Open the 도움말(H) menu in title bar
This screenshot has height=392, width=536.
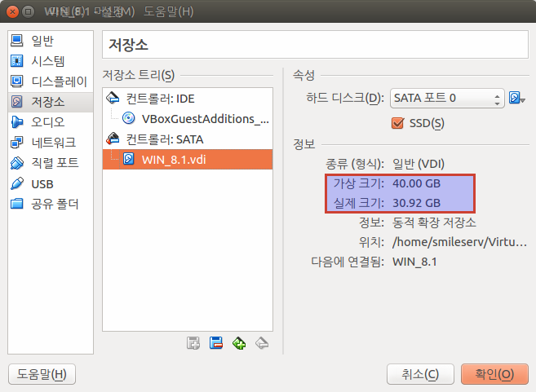pyautogui.click(x=169, y=11)
